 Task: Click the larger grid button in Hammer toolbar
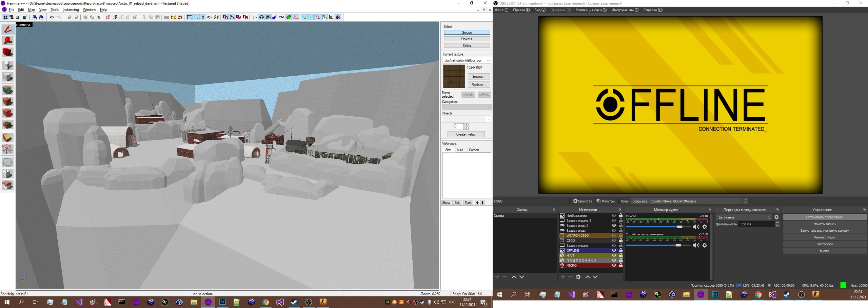(x=25, y=17)
